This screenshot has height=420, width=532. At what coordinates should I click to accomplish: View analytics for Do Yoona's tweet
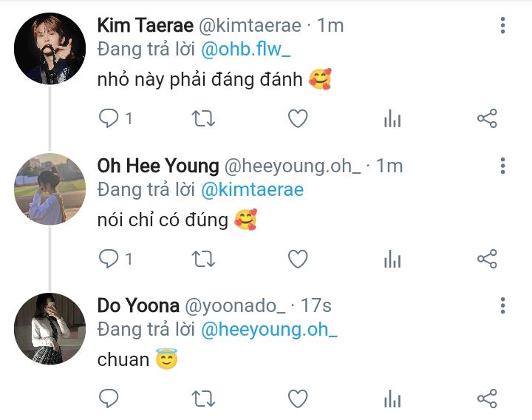click(x=392, y=399)
